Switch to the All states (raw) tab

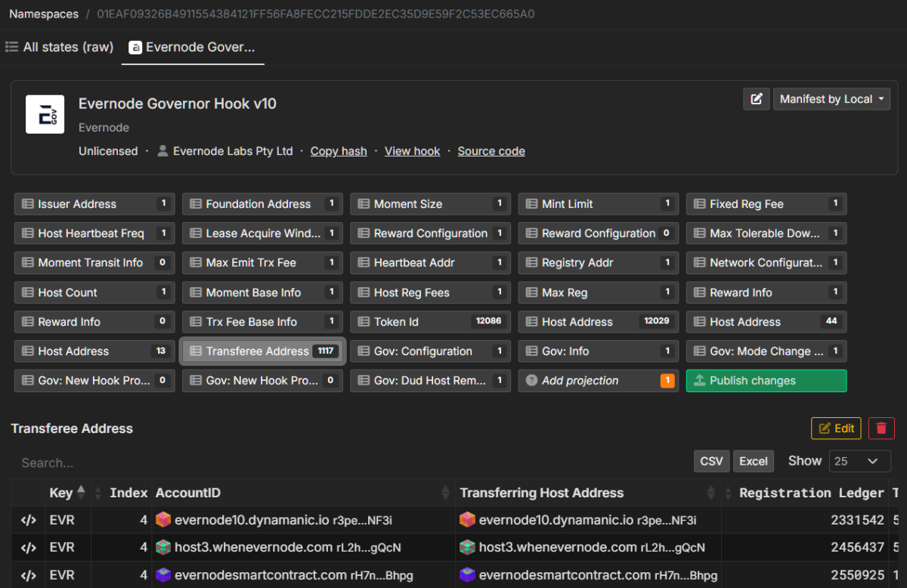(x=68, y=47)
